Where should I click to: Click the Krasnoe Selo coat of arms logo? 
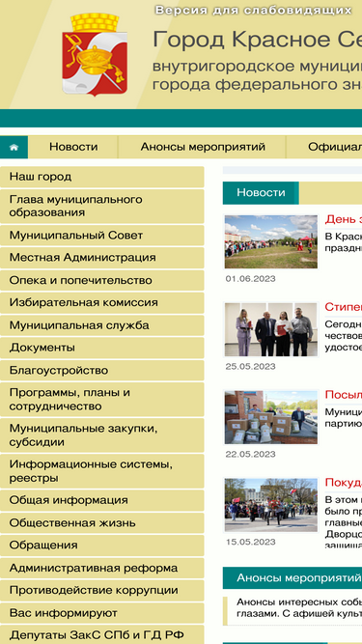[x=95, y=54]
